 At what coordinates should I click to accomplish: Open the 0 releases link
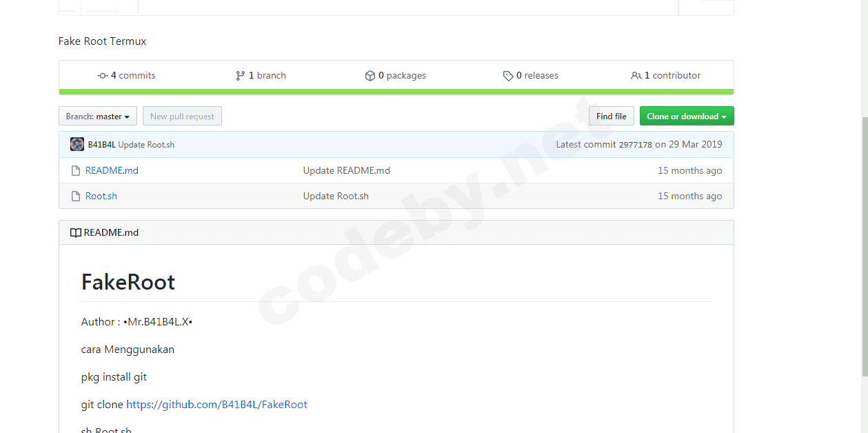coord(531,76)
